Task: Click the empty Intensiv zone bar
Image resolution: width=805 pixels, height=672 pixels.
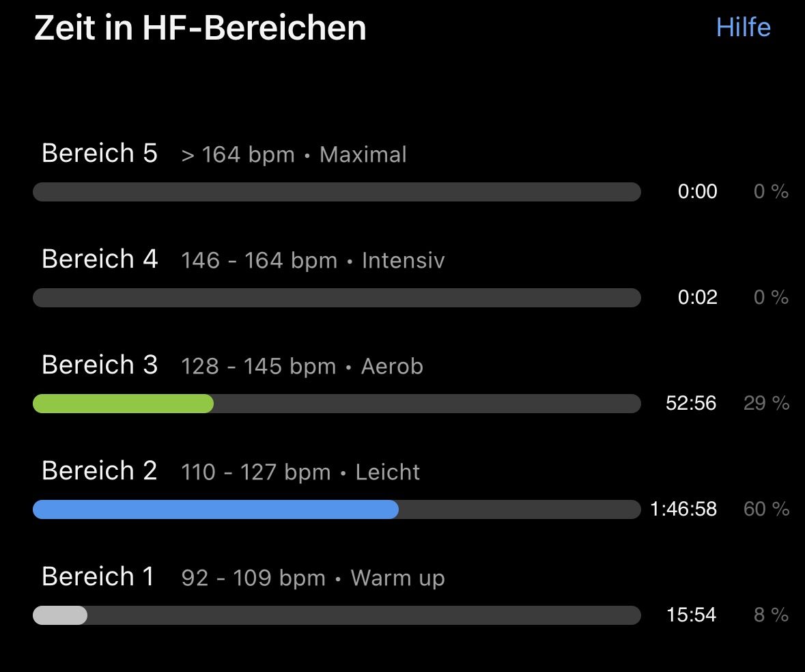Action: [x=337, y=298]
